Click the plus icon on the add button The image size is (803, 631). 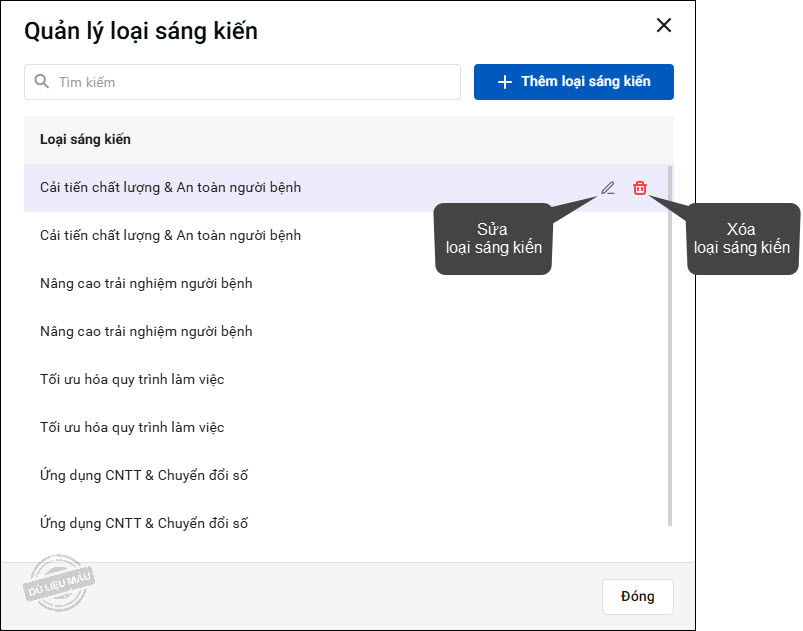505,82
